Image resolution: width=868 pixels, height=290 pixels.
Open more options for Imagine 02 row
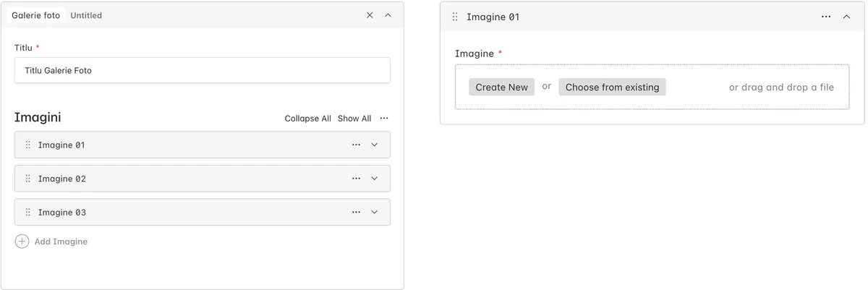tap(356, 179)
